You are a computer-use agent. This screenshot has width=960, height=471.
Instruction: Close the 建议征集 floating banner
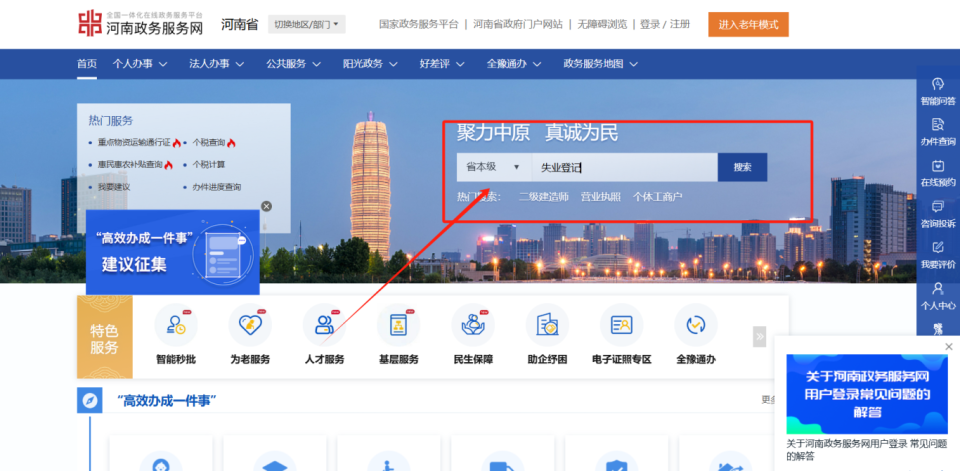(266, 206)
